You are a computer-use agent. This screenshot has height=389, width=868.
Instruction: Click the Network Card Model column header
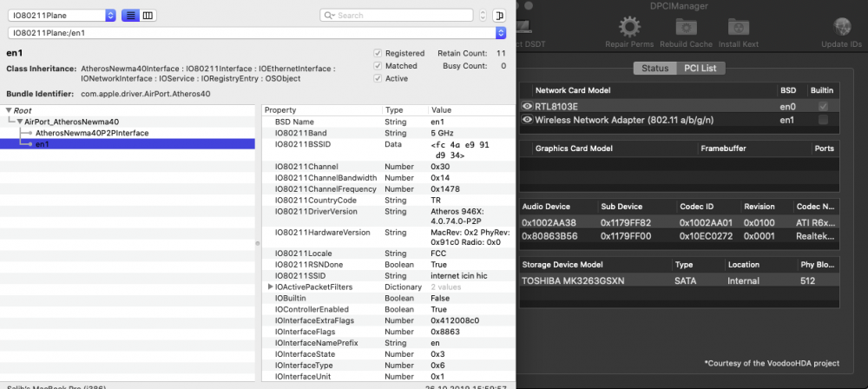click(x=654, y=90)
